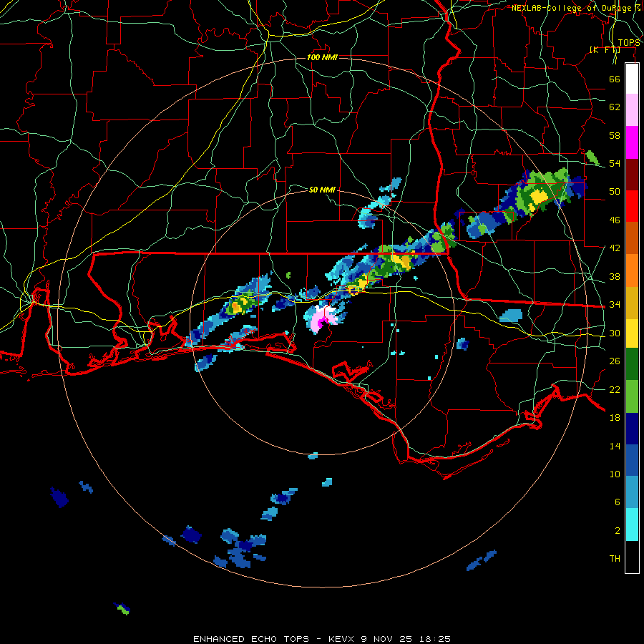Click the '9 NOV 25' date text

[388, 639]
